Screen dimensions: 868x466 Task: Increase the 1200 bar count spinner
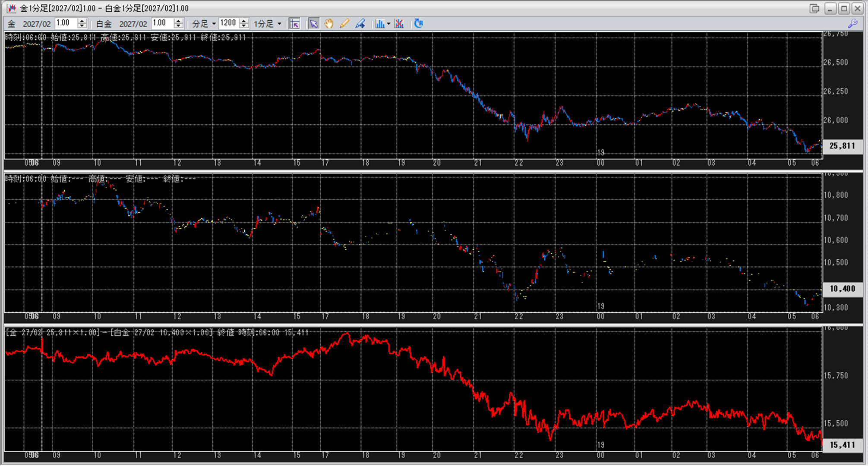tap(244, 21)
